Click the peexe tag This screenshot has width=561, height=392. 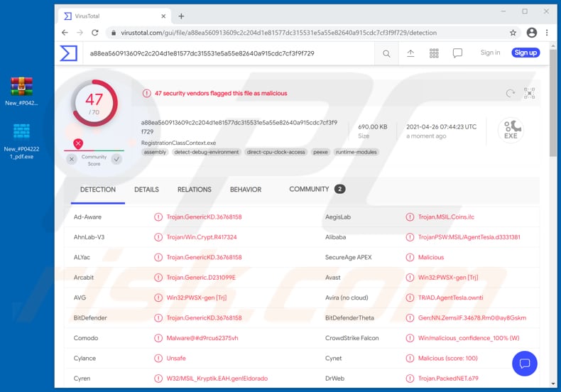[320, 152]
